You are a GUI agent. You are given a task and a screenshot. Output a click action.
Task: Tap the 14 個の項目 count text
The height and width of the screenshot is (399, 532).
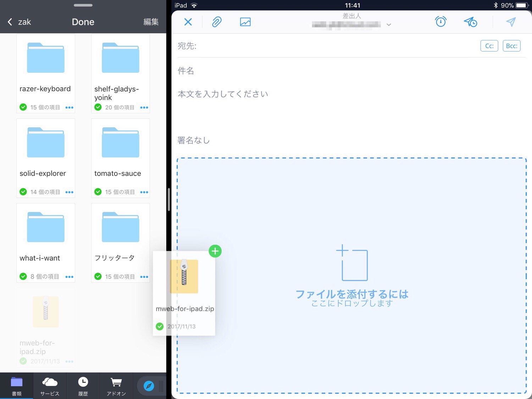pyautogui.click(x=45, y=192)
